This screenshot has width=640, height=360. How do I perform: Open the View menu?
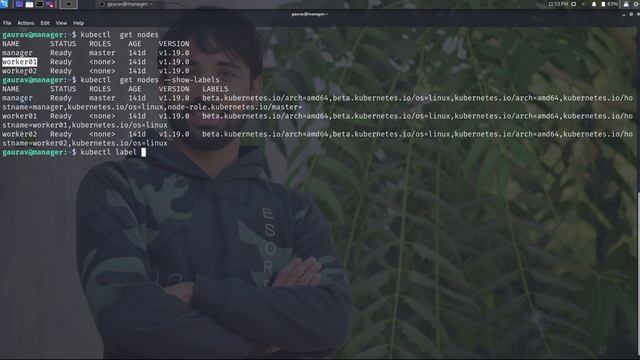click(x=61, y=23)
